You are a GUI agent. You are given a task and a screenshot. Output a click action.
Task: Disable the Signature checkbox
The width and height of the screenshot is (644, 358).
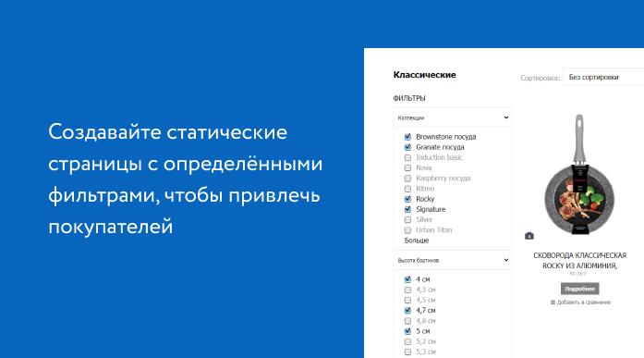coord(407,209)
